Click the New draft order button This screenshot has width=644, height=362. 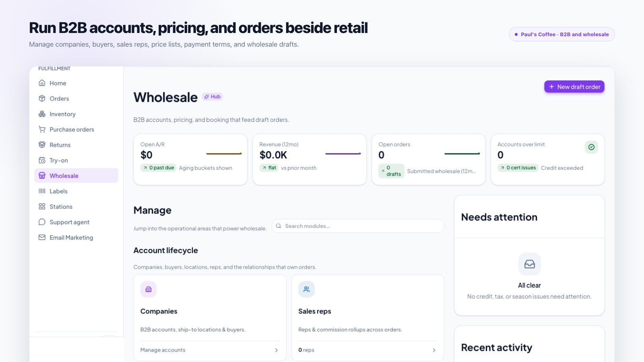tap(574, 87)
